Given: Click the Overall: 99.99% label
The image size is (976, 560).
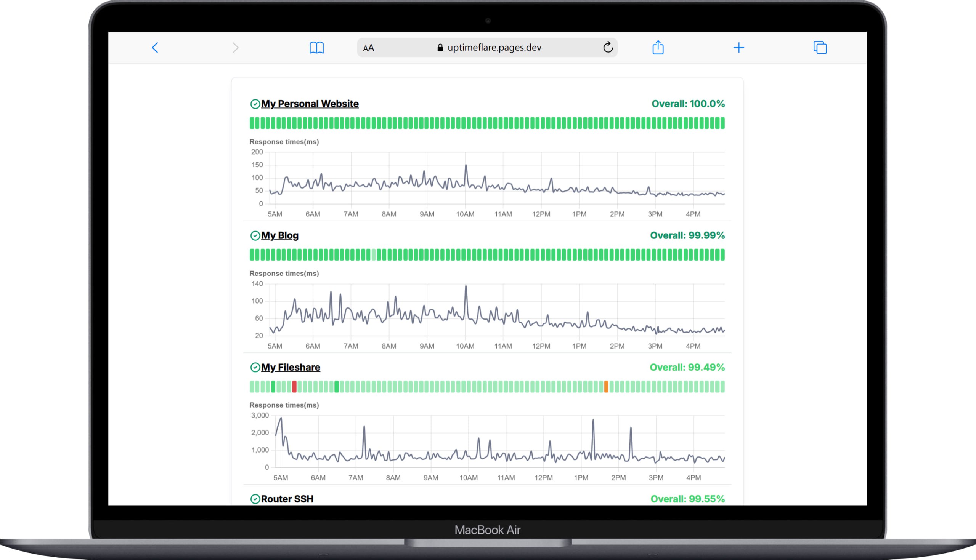Looking at the screenshot, I should 687,235.
